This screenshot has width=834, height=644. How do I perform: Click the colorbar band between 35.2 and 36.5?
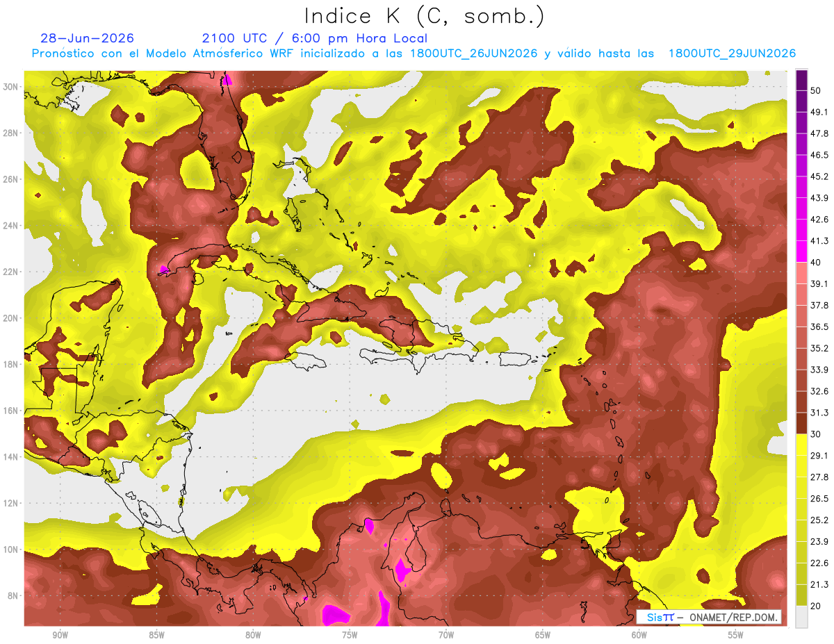click(801, 338)
